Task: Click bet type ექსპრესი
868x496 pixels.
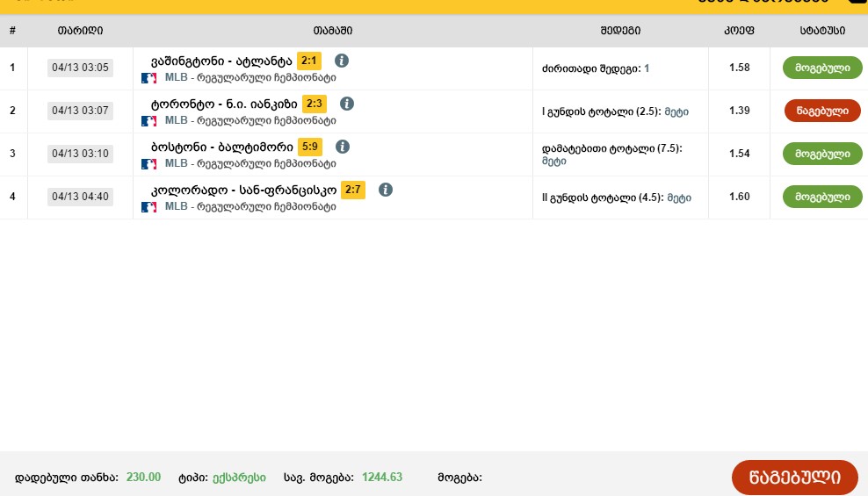Action: click(x=239, y=478)
